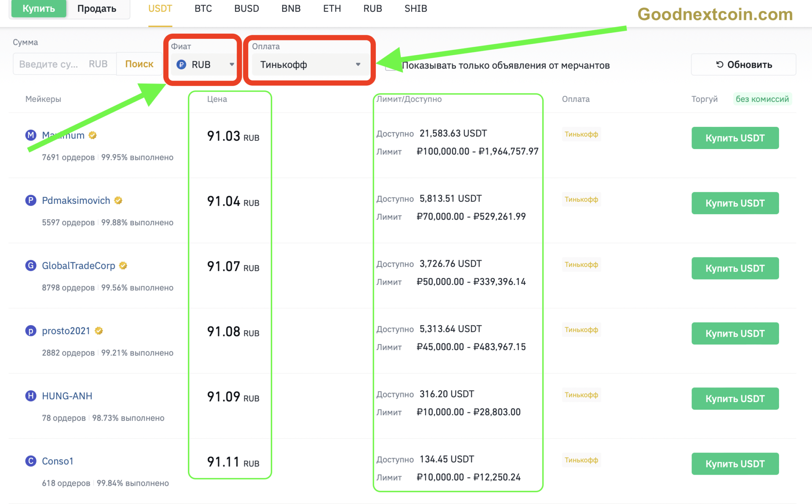Click the verified badge next to prosto2021
Image resolution: width=812 pixels, height=504 pixels.
tap(99, 331)
